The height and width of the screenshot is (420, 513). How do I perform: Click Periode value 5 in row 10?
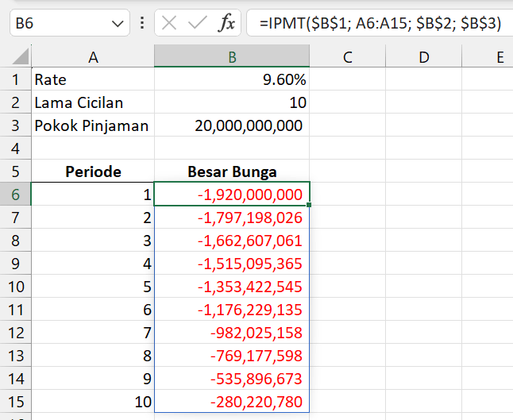coord(93,287)
